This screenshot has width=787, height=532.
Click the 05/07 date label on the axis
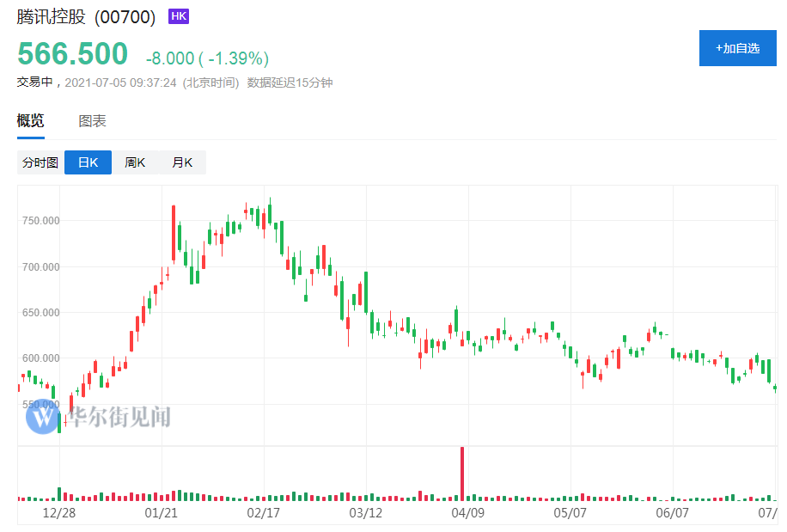tap(570, 513)
